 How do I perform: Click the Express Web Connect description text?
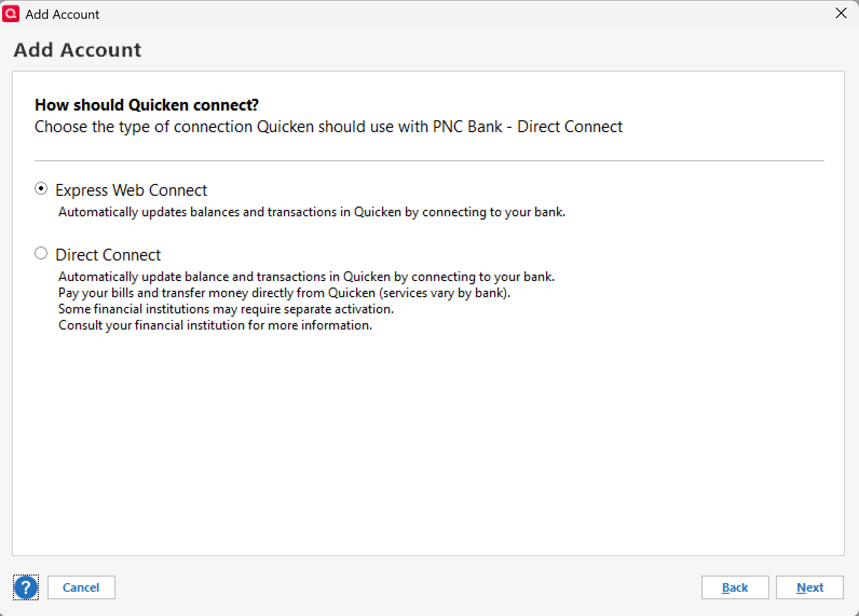click(x=312, y=212)
